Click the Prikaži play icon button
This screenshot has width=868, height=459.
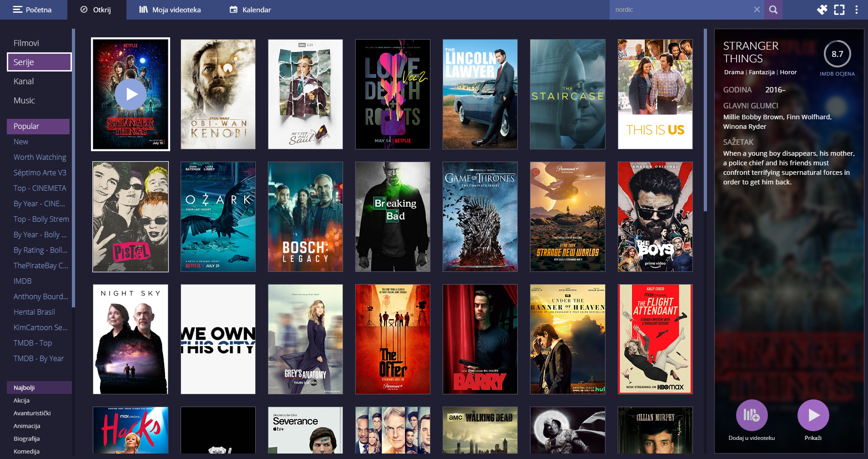click(x=813, y=415)
